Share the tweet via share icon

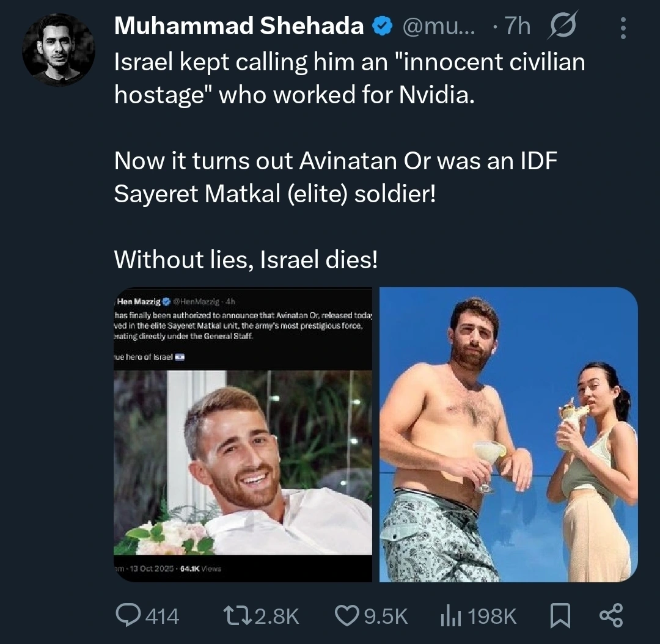[x=610, y=615]
